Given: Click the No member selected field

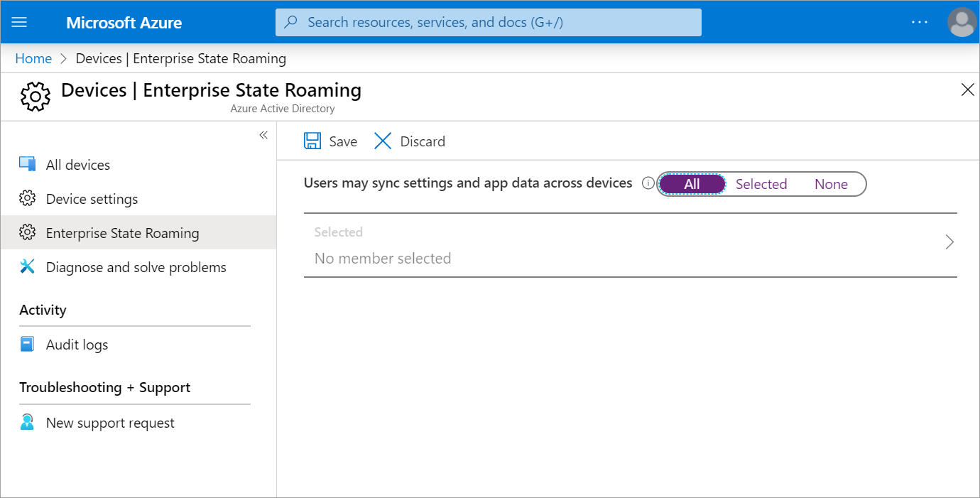Looking at the screenshot, I should click(631, 245).
